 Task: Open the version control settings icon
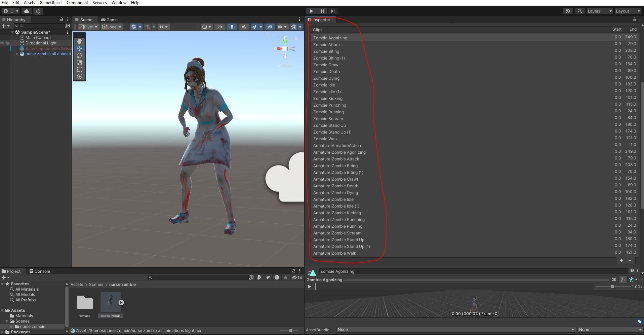(x=38, y=11)
